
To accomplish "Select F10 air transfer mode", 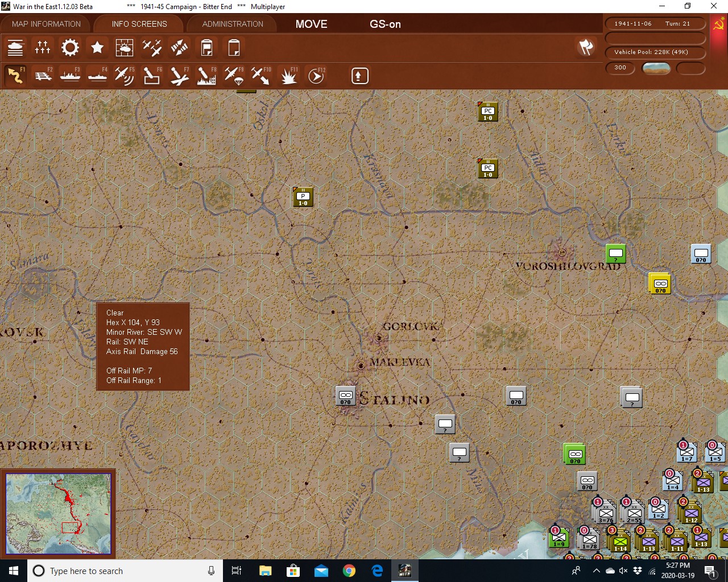I will (x=261, y=76).
